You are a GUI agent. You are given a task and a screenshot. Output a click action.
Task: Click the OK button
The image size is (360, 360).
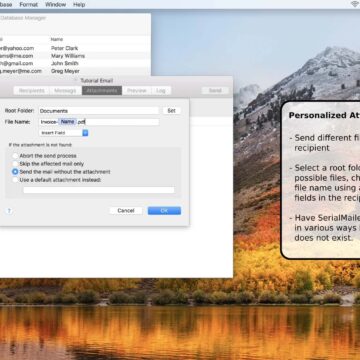(x=164, y=211)
